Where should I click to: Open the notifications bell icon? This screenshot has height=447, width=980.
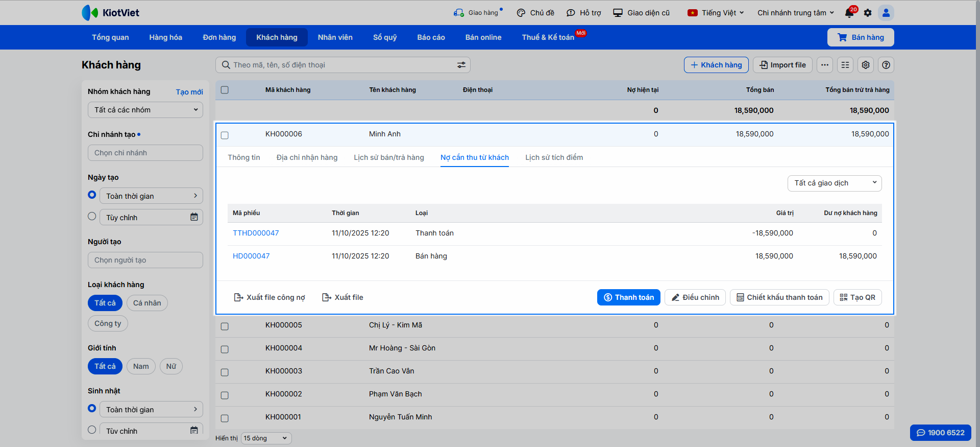(849, 13)
